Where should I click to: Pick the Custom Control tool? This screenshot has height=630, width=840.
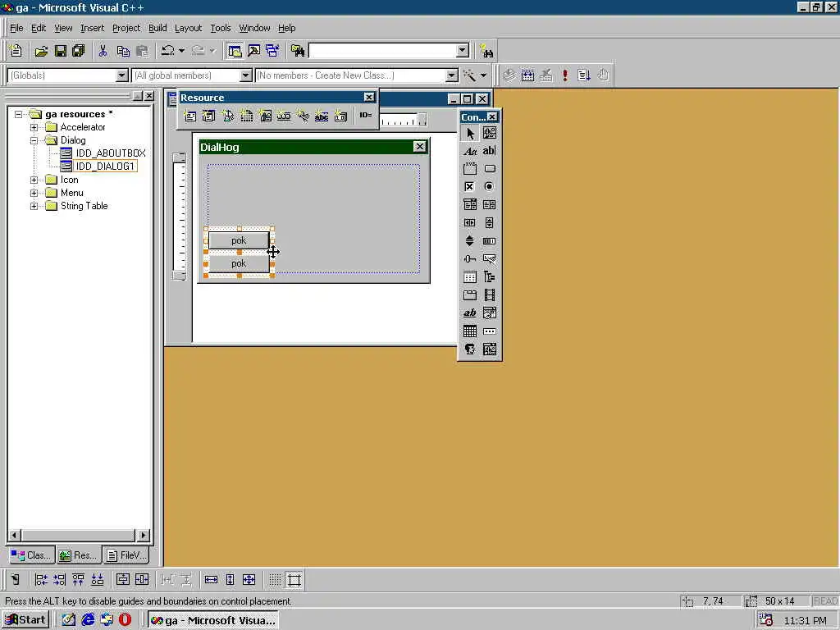[470, 349]
